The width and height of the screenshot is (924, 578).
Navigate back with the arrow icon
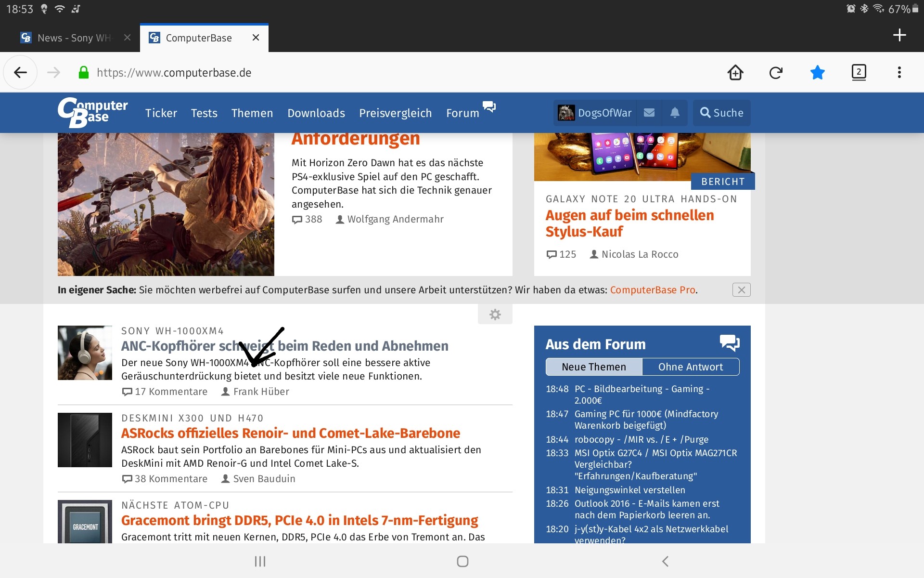20,72
